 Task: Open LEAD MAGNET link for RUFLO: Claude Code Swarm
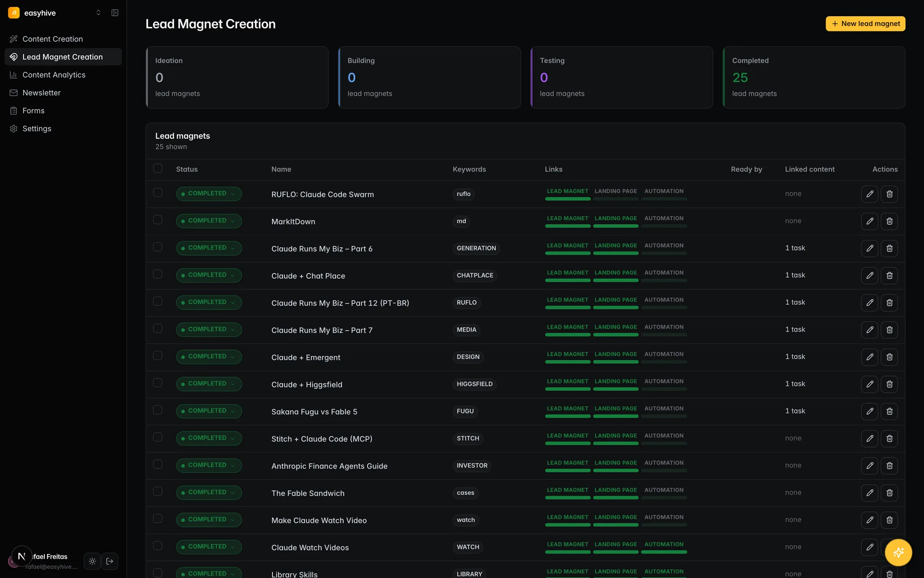coord(568,194)
